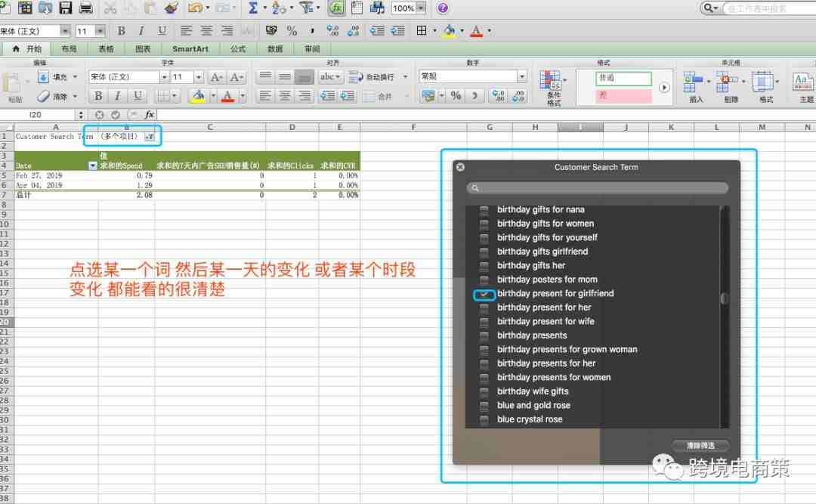Switch to the 布局 ribbon tab
Screen dimensions: 816x504
click(69, 49)
